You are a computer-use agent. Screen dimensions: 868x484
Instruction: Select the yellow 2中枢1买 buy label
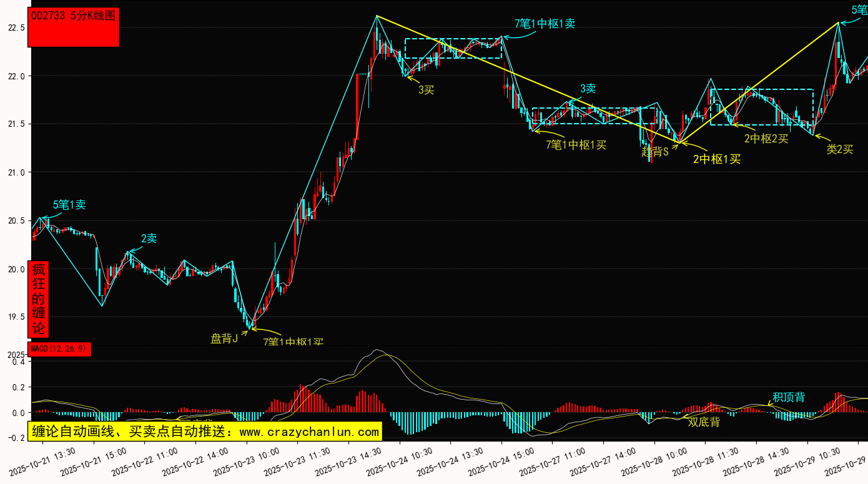point(717,159)
